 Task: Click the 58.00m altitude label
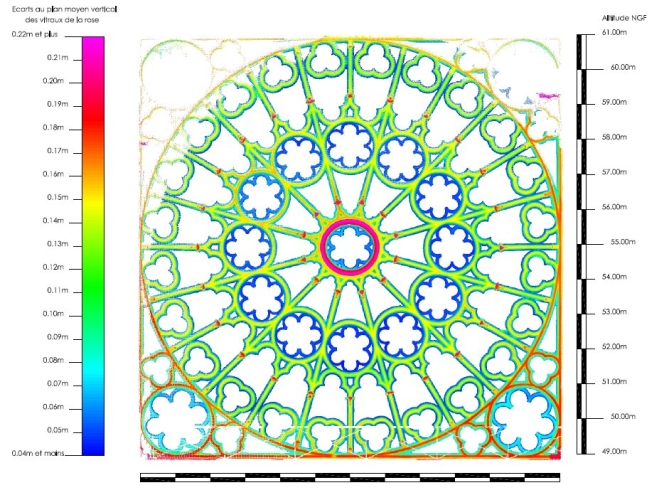614,137
